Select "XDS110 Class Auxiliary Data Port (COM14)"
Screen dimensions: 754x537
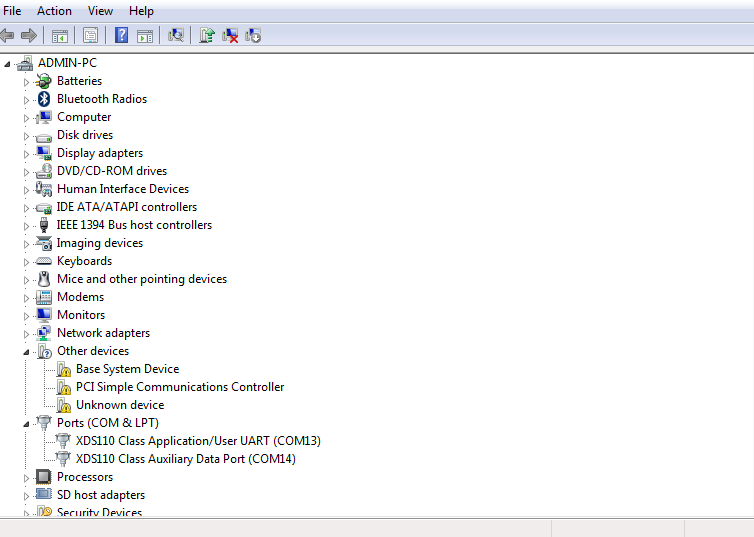pyautogui.click(x=186, y=459)
